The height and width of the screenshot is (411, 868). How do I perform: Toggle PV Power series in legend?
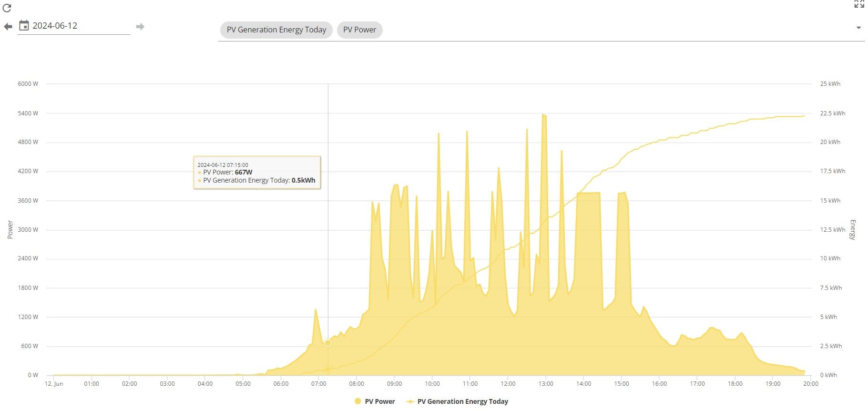(375, 401)
